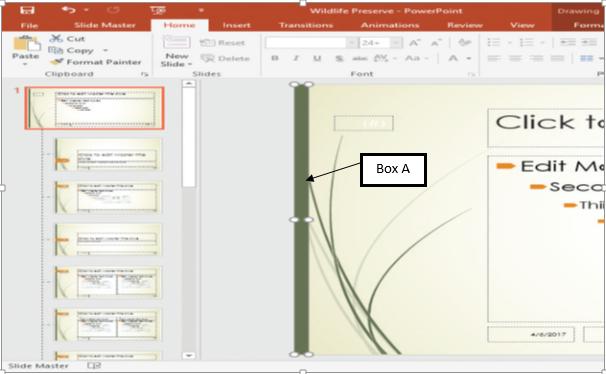This screenshot has width=606, height=374.
Task: Open the Insert tab
Action: 237,26
